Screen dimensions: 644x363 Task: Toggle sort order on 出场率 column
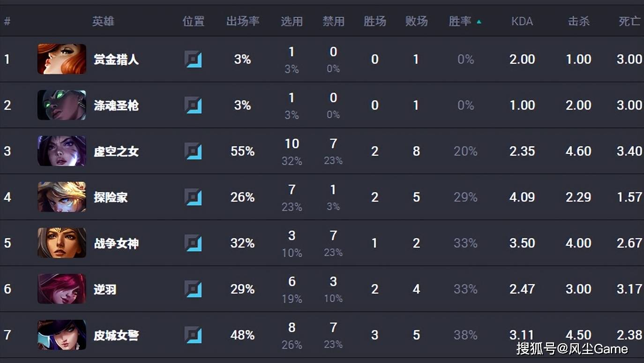click(x=242, y=21)
